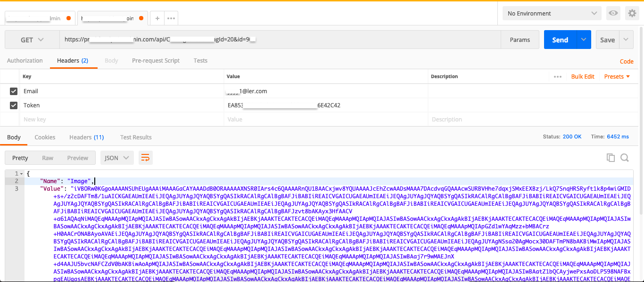Open the Code snippet generator
The image size is (644, 282).
tap(627, 61)
